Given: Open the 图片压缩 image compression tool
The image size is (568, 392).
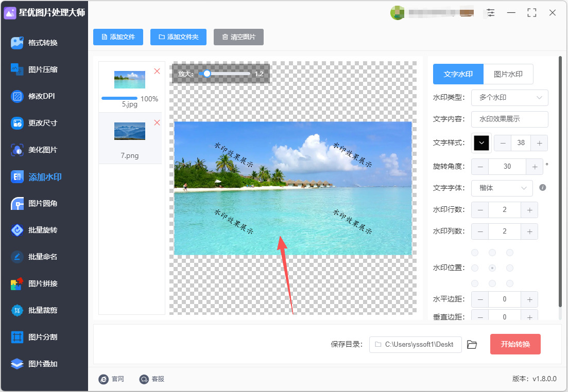Looking at the screenshot, I should [x=35, y=69].
